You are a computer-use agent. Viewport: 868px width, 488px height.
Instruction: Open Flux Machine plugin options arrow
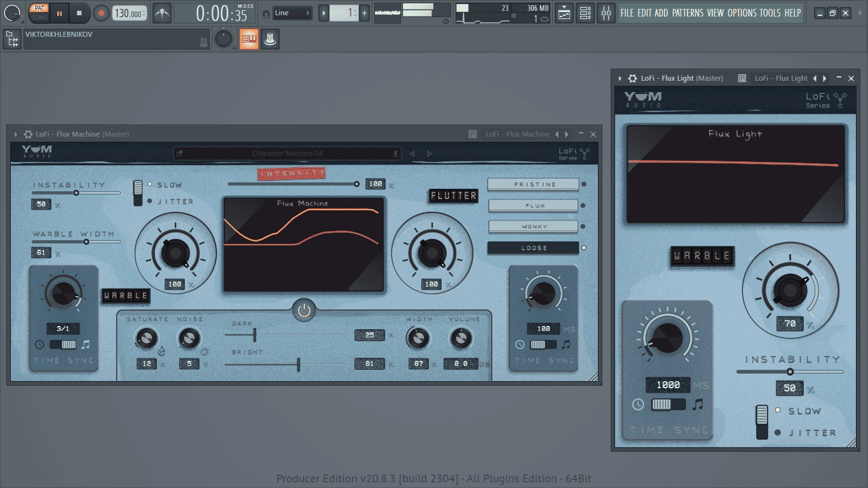pos(16,134)
